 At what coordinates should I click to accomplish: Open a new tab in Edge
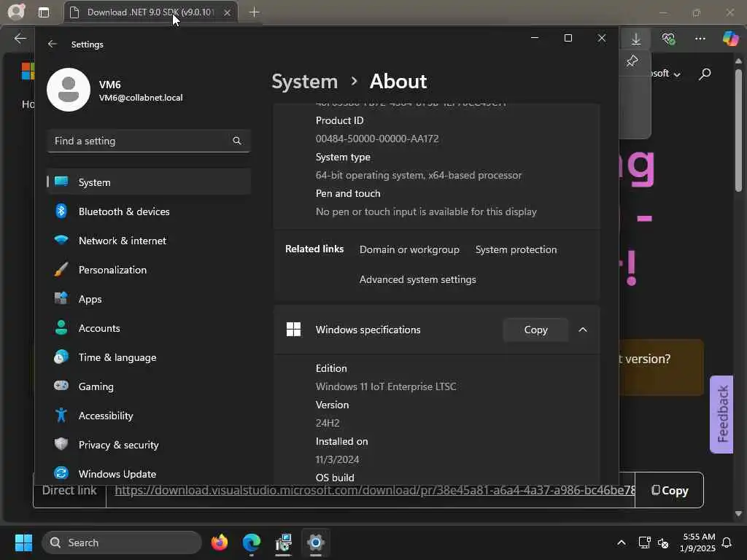[254, 12]
